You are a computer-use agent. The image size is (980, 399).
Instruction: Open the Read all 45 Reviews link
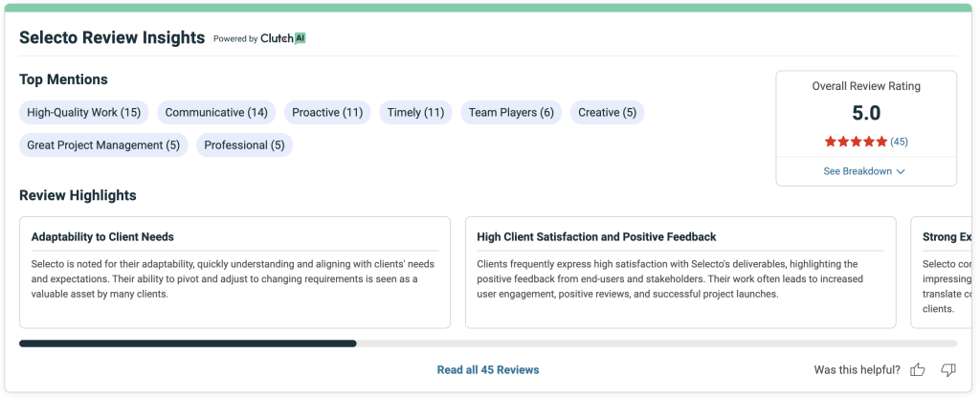tap(487, 369)
